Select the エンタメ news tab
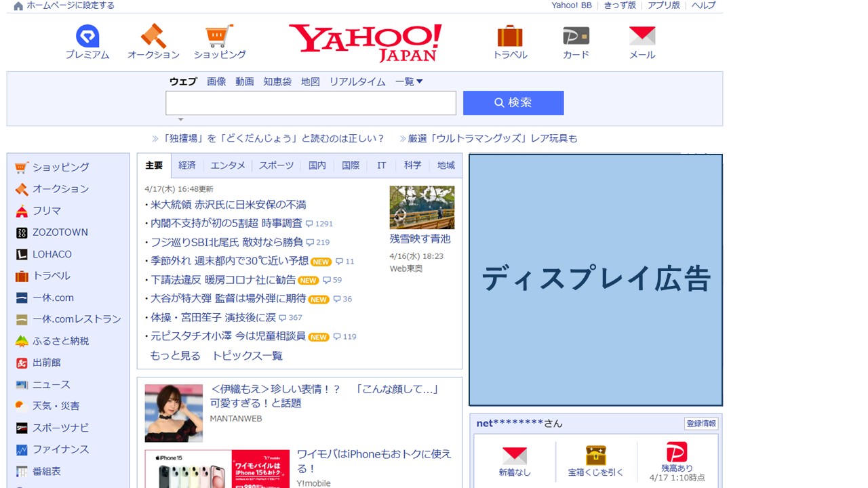Screen dimensions: 868x488 (x=228, y=165)
